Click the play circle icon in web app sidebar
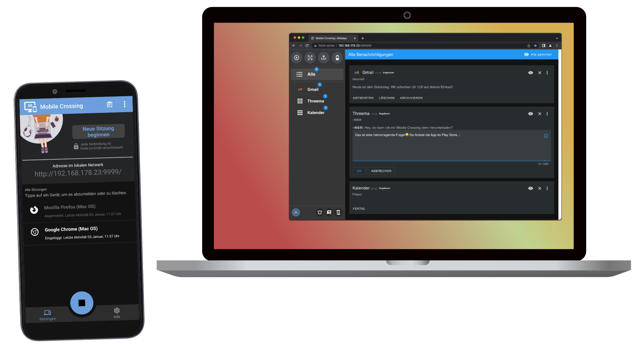 pos(296,58)
